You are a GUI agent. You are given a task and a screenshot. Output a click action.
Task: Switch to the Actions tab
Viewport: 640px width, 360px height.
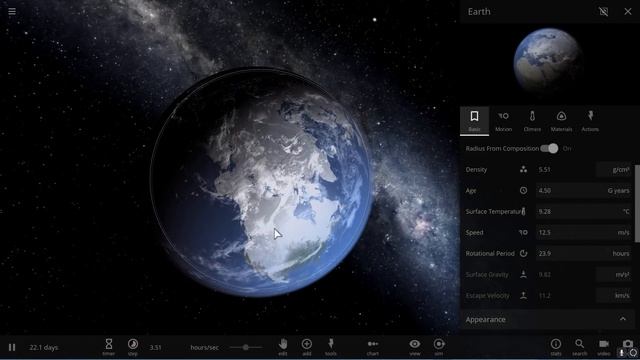[590, 121]
